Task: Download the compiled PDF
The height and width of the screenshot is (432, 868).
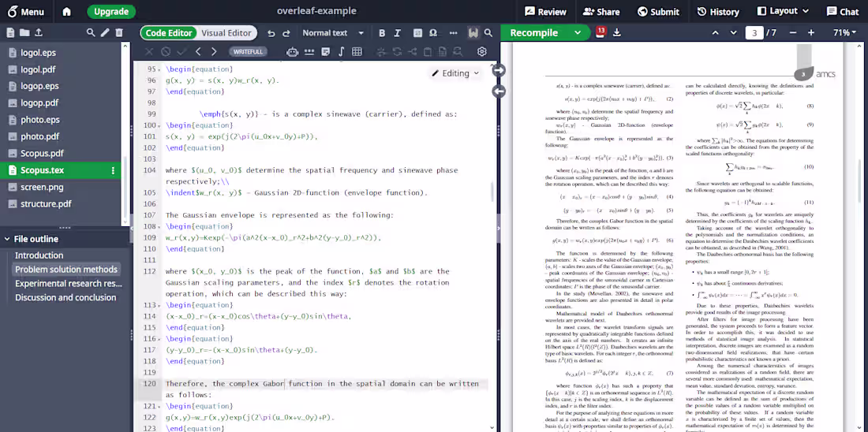Action: tap(617, 32)
